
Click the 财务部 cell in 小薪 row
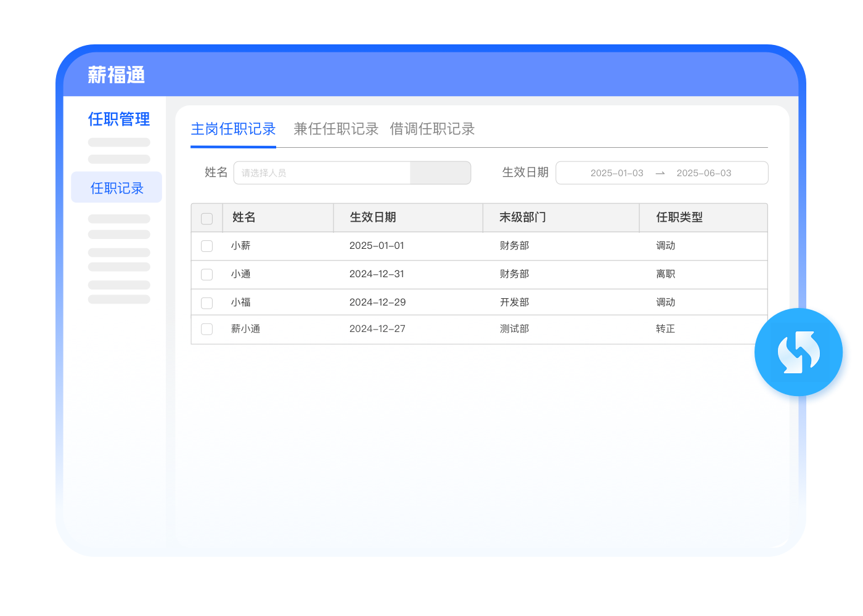tap(514, 246)
